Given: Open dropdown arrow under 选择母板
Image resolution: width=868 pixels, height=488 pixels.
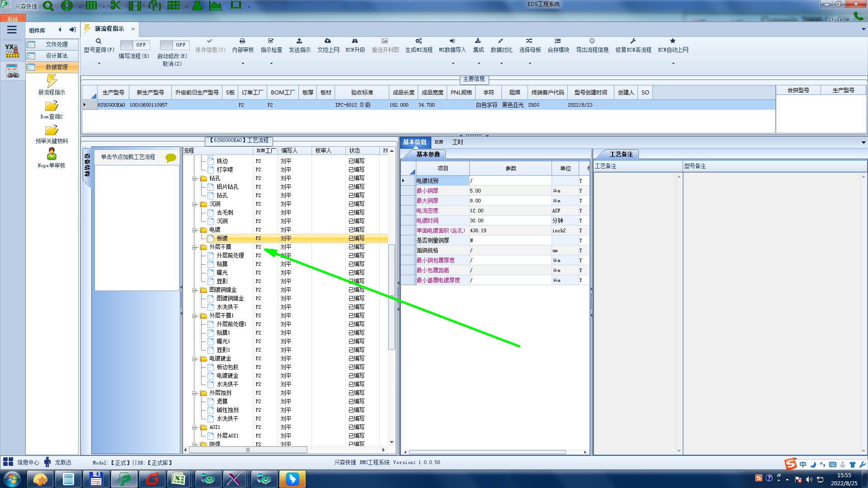Looking at the screenshot, I should 530,63.
